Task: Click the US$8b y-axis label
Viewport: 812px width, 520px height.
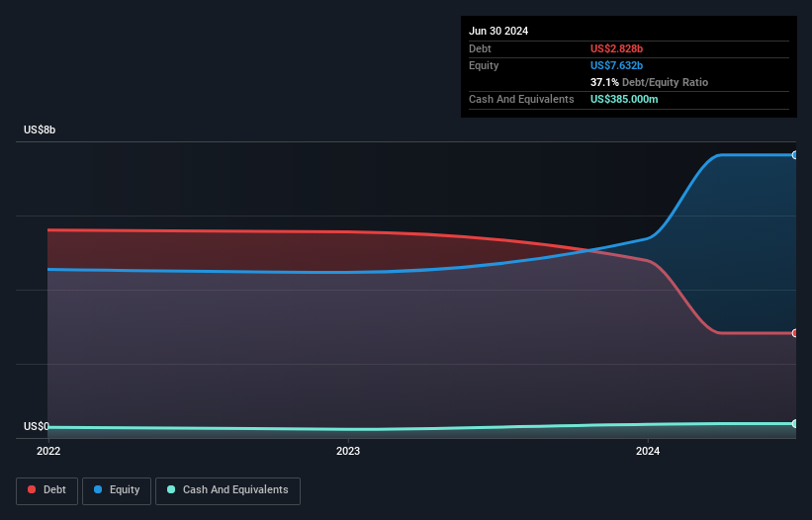Action: [40, 130]
